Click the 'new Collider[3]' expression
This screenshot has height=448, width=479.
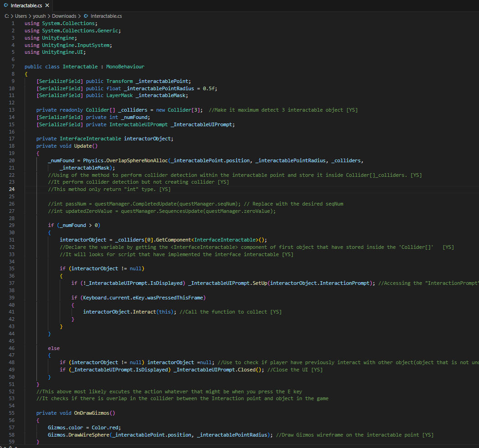[x=178, y=110]
